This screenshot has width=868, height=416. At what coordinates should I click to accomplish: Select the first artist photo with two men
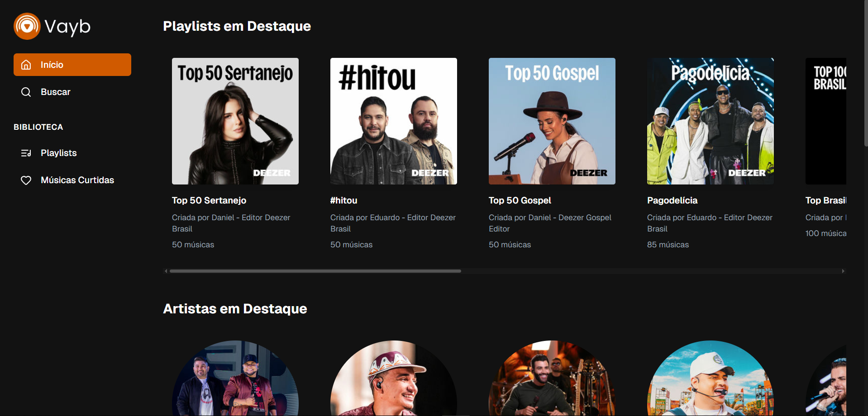(x=235, y=378)
